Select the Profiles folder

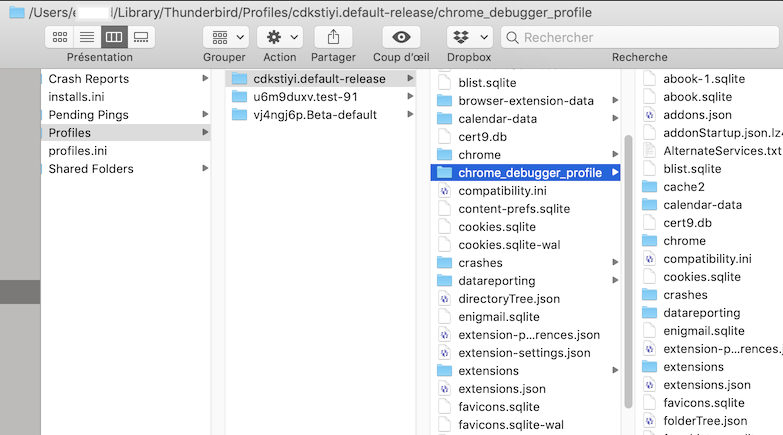[x=70, y=133]
